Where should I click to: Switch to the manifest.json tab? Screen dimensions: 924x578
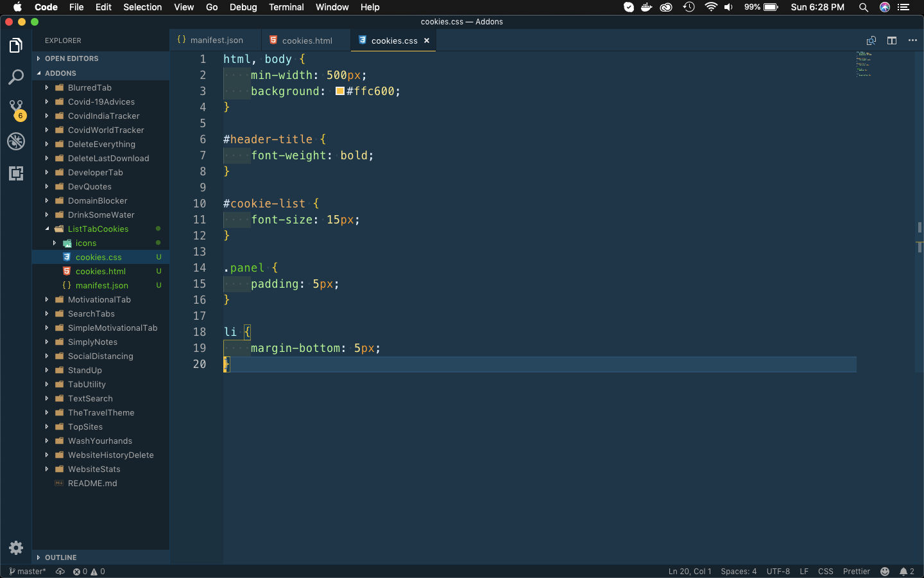coord(216,40)
